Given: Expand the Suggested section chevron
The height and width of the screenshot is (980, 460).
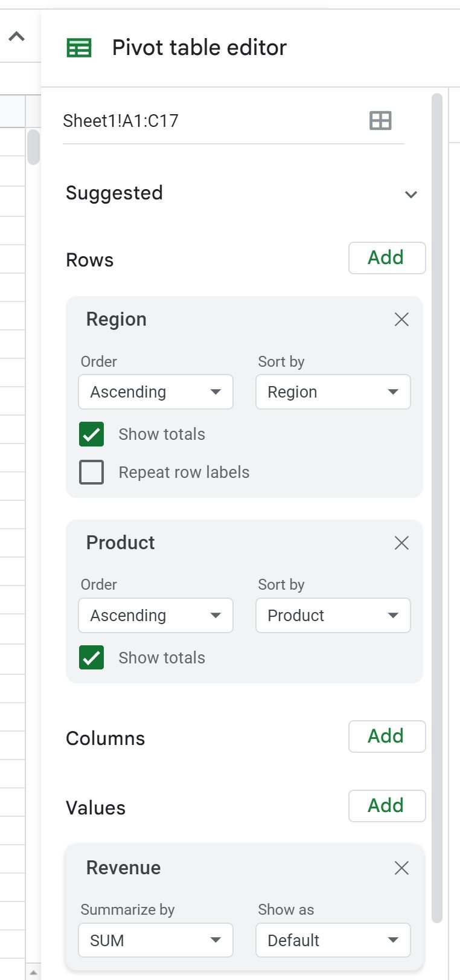Looking at the screenshot, I should [411, 195].
